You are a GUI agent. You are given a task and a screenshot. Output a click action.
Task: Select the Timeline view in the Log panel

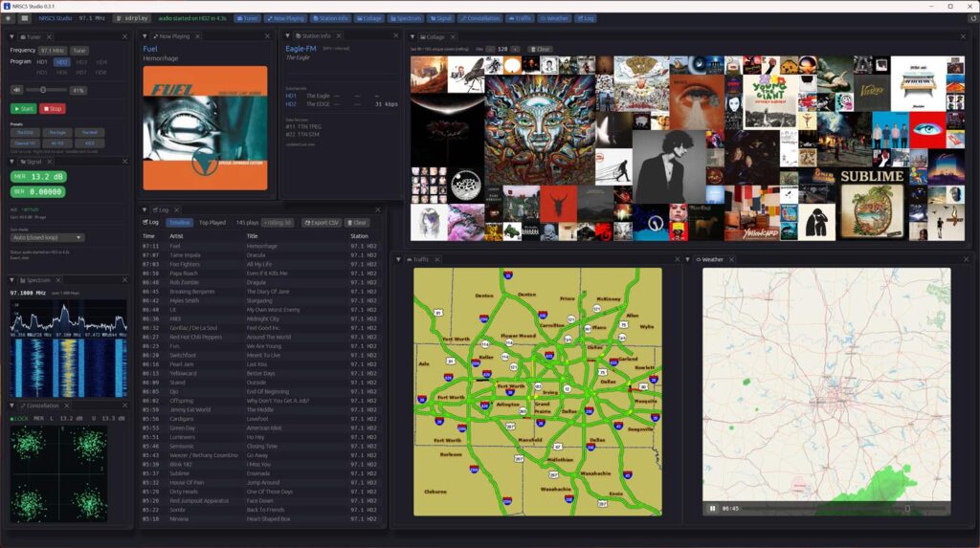point(179,223)
